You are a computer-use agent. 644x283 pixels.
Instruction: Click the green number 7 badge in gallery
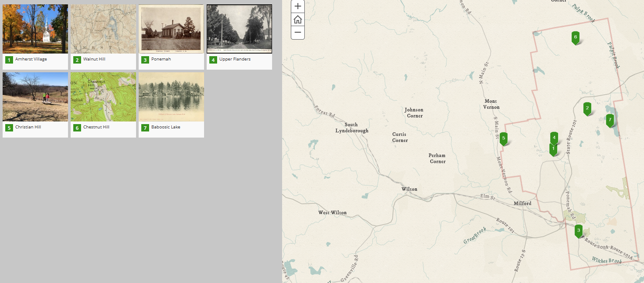pyautogui.click(x=145, y=128)
